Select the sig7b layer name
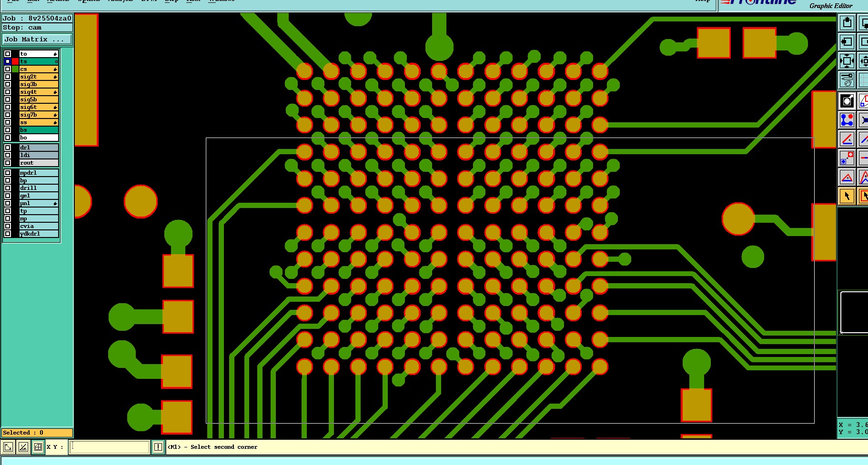 point(39,115)
